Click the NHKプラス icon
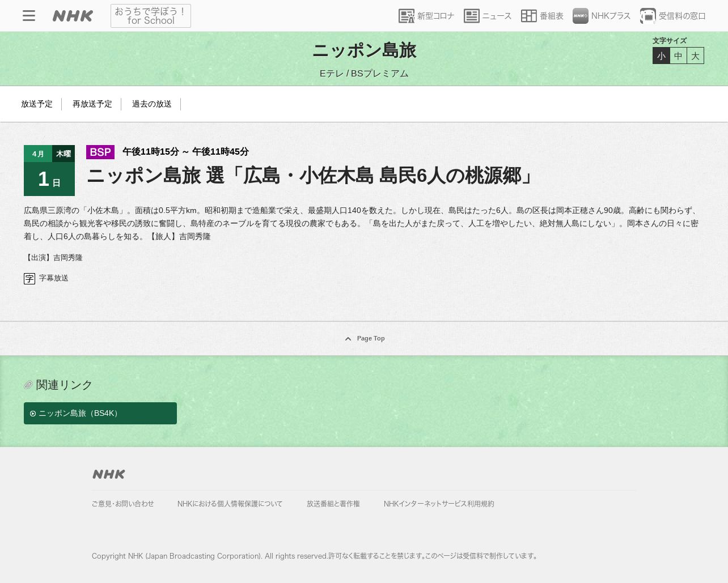728x583 pixels. 581,16
